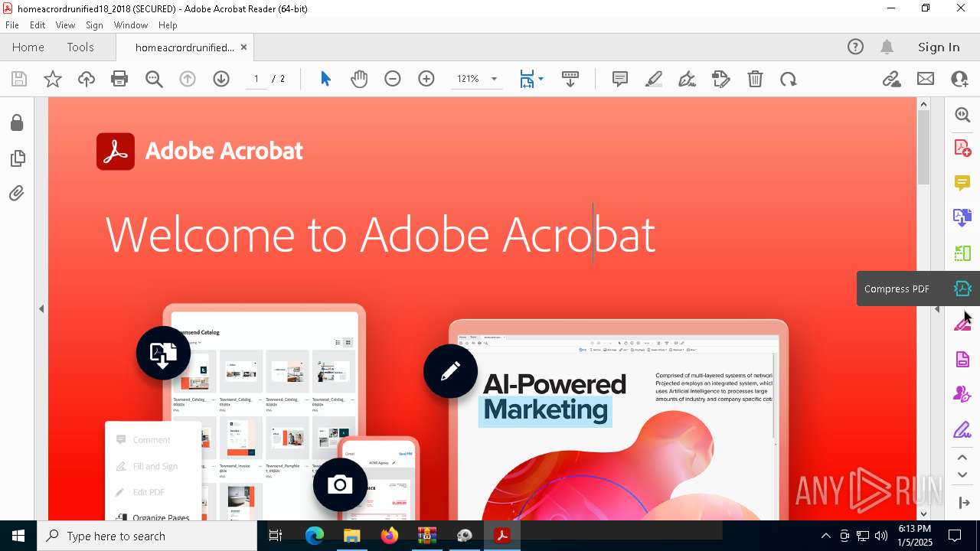Switch to the Home tab
This screenshot has width=980, height=551.
pos(28,47)
